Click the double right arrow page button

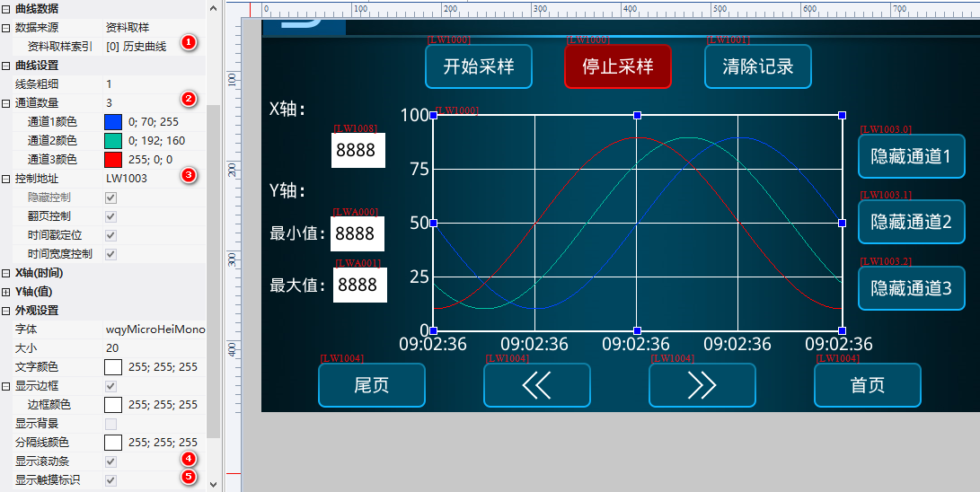(702, 385)
